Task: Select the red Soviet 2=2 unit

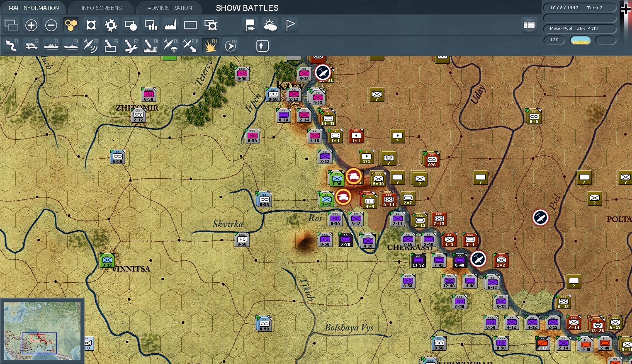Action: pos(501,261)
